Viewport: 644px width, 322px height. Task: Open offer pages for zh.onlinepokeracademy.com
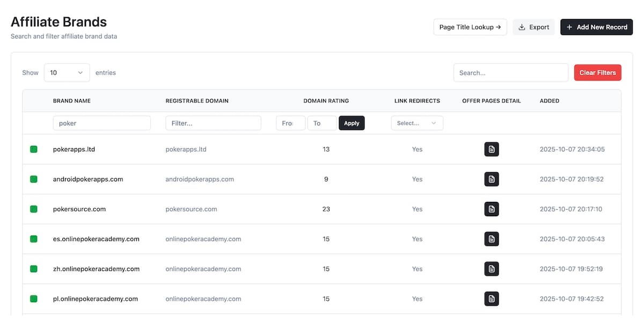point(492,269)
